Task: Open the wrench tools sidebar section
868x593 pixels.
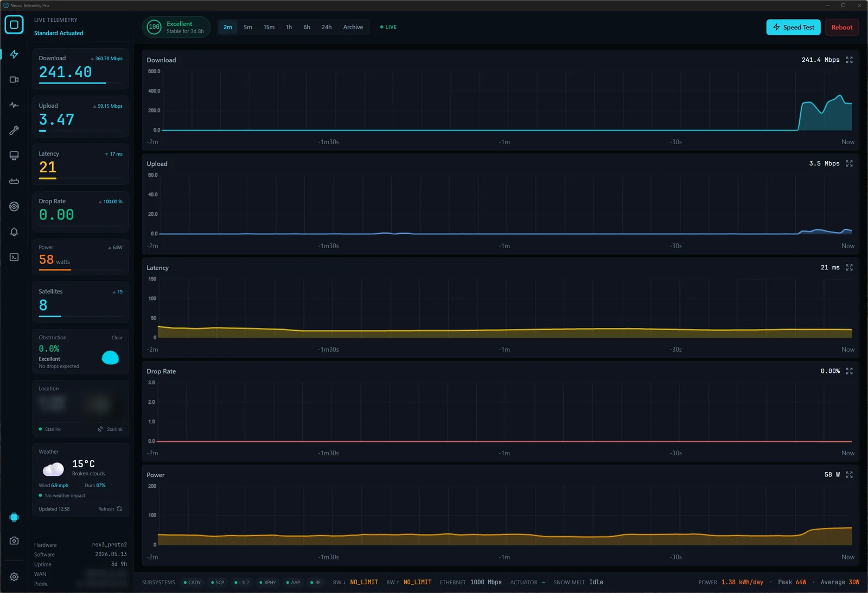Action: (14, 130)
